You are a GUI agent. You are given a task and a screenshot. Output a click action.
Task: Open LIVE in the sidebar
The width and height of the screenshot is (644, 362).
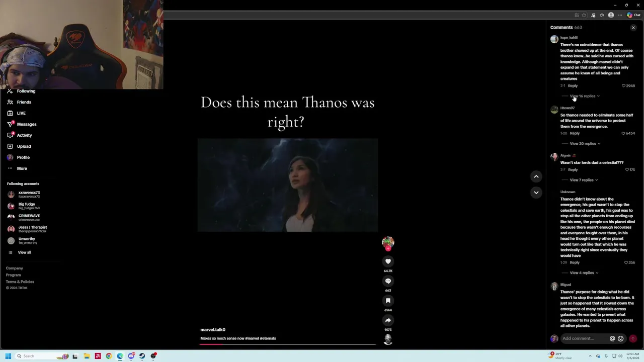16,113
